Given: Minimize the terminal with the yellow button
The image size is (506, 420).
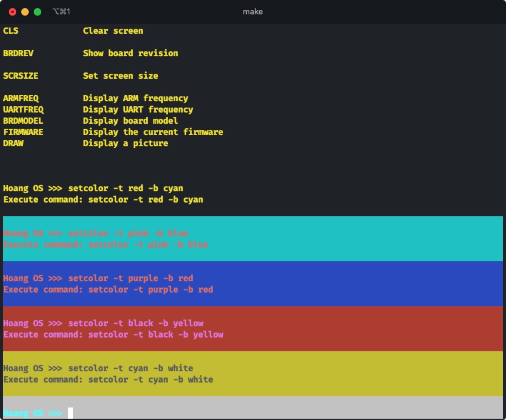Looking at the screenshot, I should pos(25,12).
